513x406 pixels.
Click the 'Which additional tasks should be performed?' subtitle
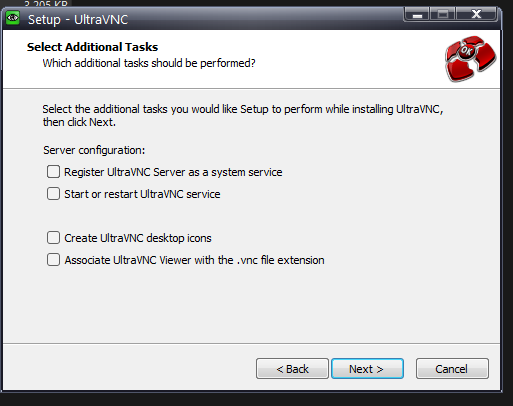click(x=149, y=63)
